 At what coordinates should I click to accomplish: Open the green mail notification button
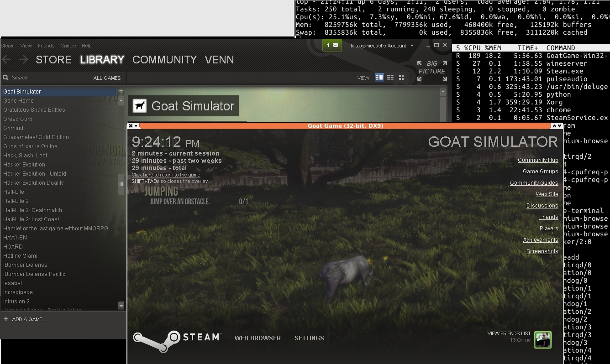tap(332, 46)
